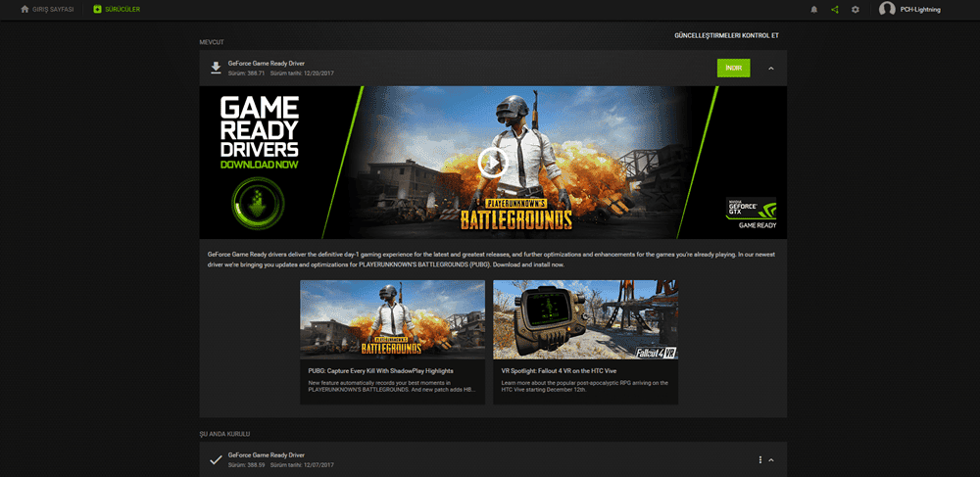Image resolution: width=980 pixels, height=477 pixels.
Task: Collapse the installed driver 388.59 section
Action: 770,460
